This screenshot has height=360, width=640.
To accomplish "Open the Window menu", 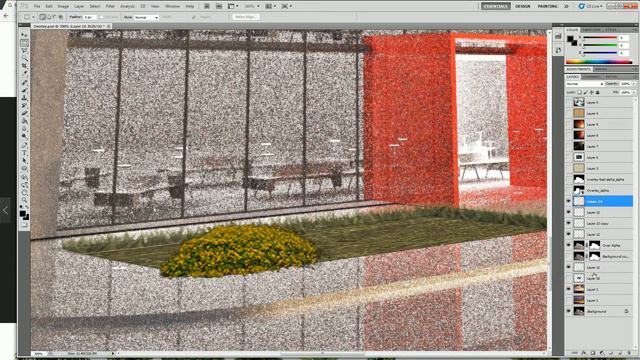I will 172,7.
